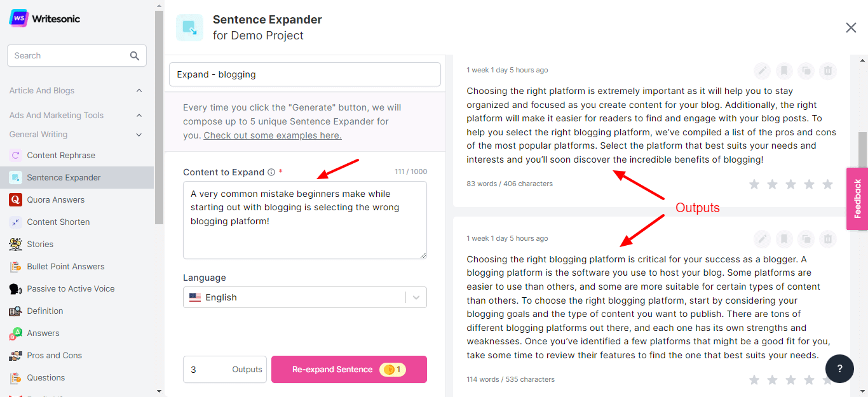The image size is (868, 397).
Task: Delete the first output
Action: [x=827, y=71]
